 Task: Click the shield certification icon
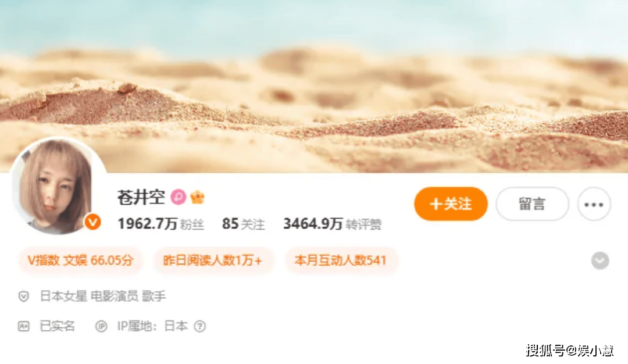tap(24, 297)
